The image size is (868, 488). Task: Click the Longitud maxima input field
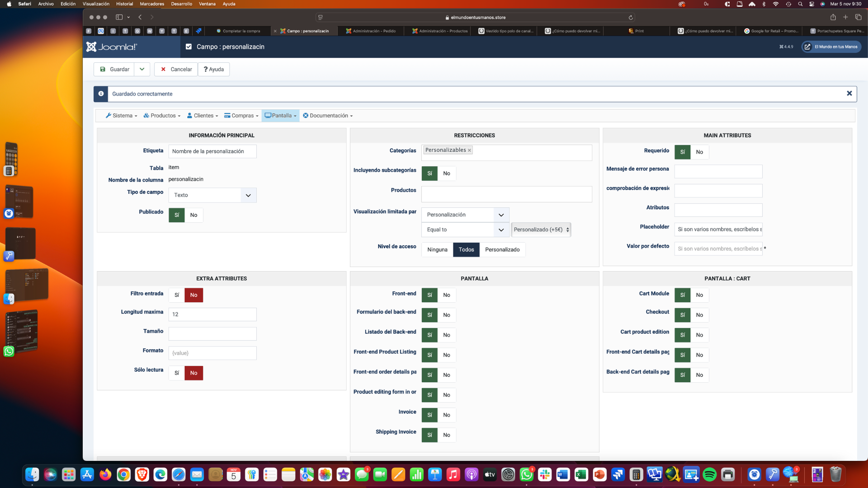(x=212, y=314)
